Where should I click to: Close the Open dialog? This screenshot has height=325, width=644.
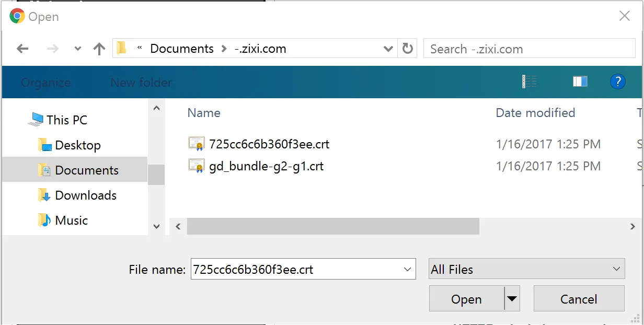(x=625, y=16)
